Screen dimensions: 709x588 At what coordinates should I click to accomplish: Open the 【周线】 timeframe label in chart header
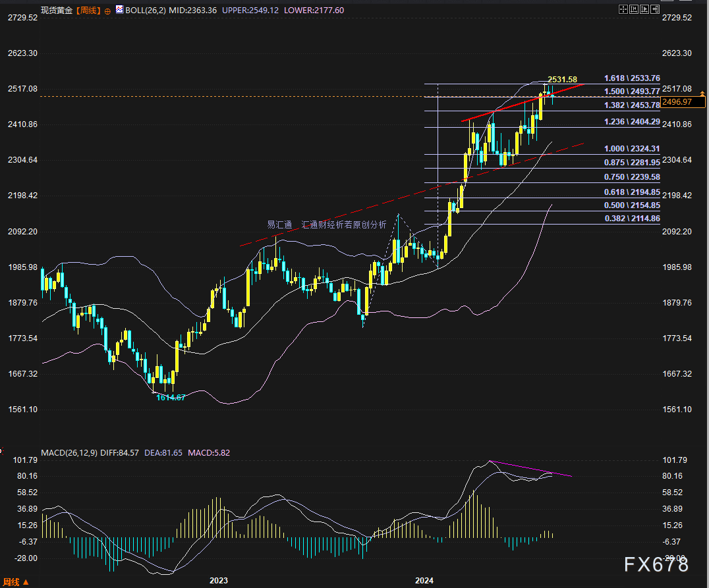pyautogui.click(x=88, y=10)
